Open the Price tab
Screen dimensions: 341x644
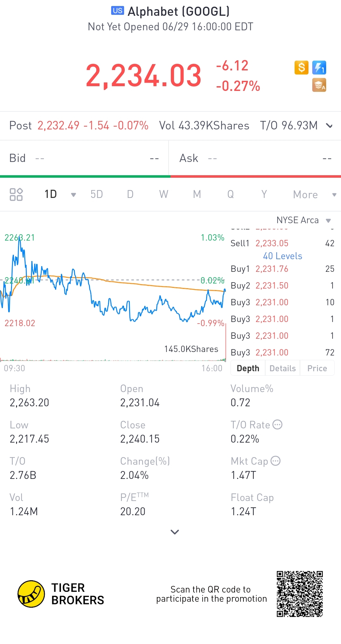click(x=317, y=368)
